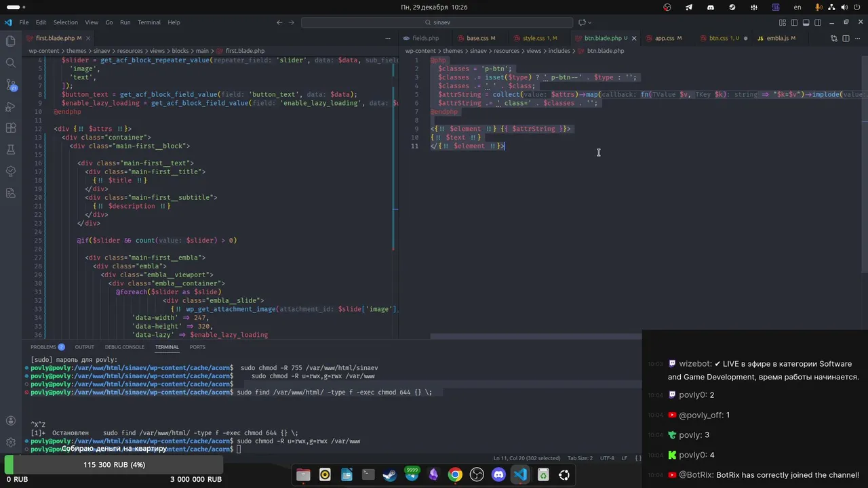Change indentation via Tab Size: 2
Viewport: 868px width, 488px height.
point(580,458)
